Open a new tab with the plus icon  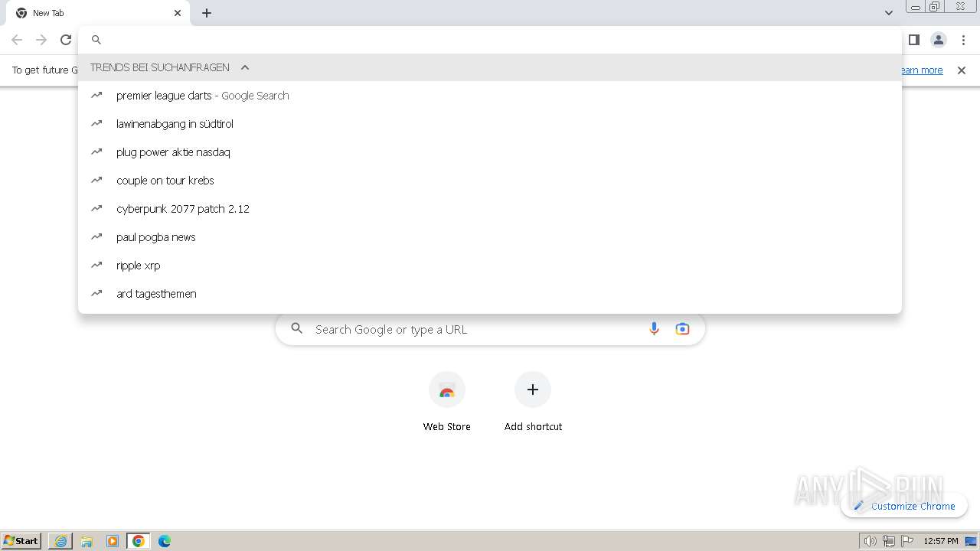[x=207, y=13]
